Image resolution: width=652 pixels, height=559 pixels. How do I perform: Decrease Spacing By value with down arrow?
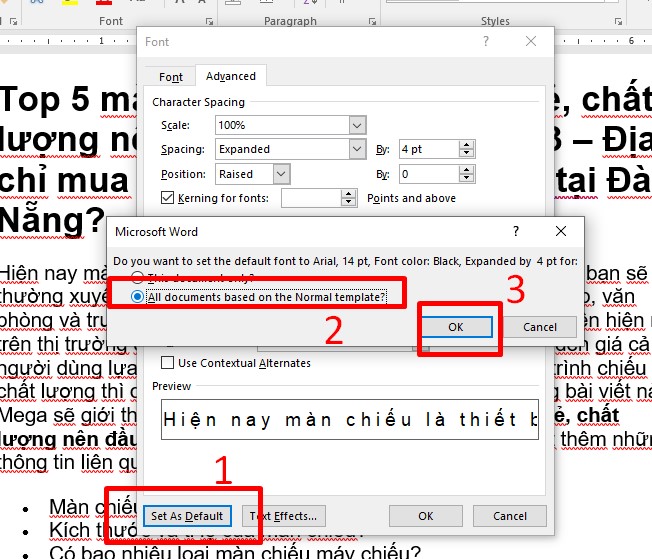pos(467,153)
